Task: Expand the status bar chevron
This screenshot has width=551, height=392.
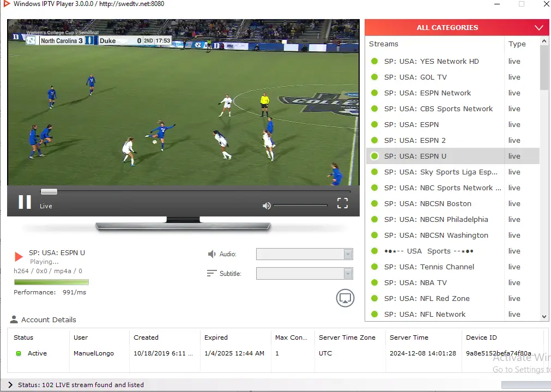Action: click(x=10, y=384)
